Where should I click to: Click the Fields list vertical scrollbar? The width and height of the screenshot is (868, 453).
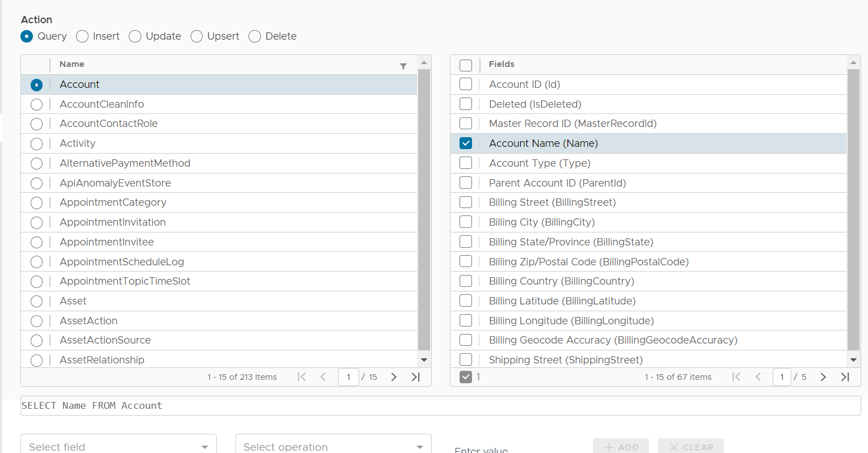(x=853, y=210)
